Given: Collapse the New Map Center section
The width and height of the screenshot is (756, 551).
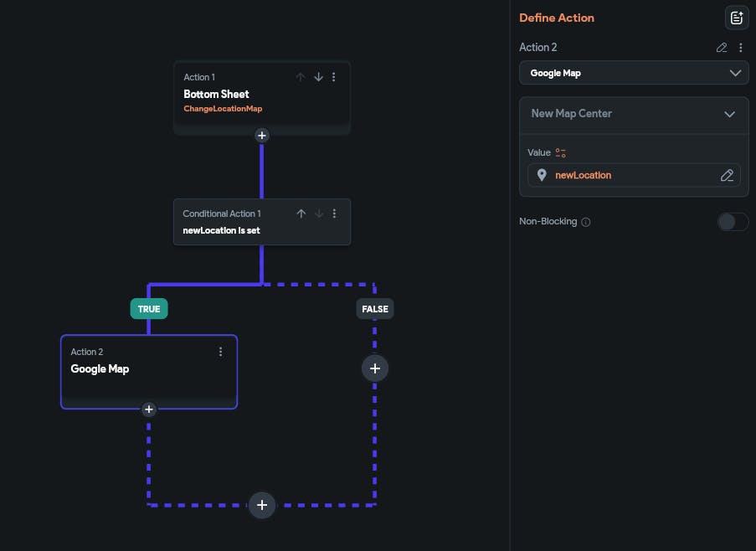Looking at the screenshot, I should click(729, 114).
